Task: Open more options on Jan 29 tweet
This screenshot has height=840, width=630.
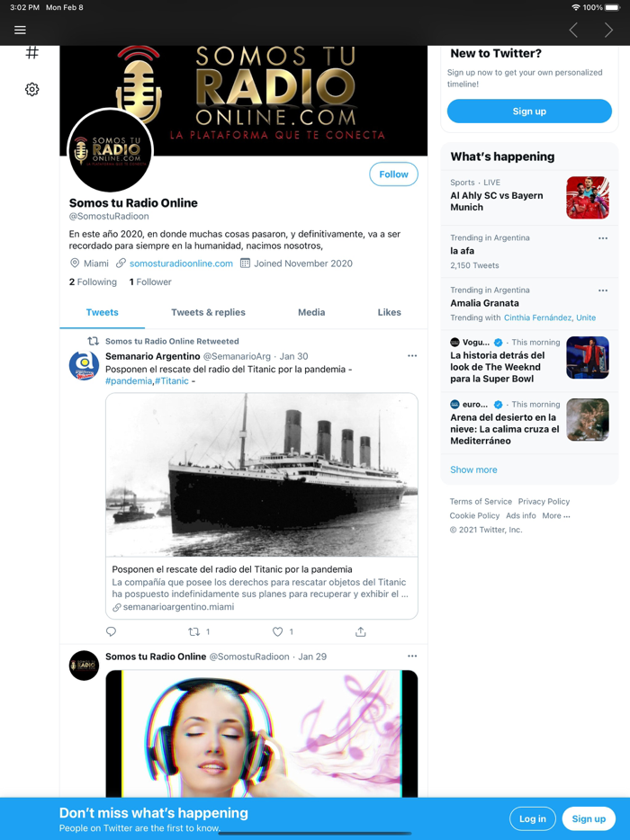Action: pos(412,657)
